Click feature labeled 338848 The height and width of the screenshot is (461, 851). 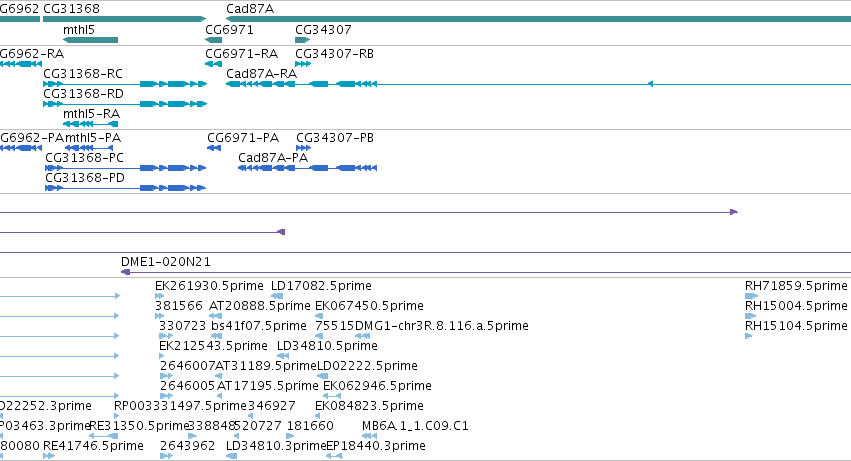(x=212, y=426)
